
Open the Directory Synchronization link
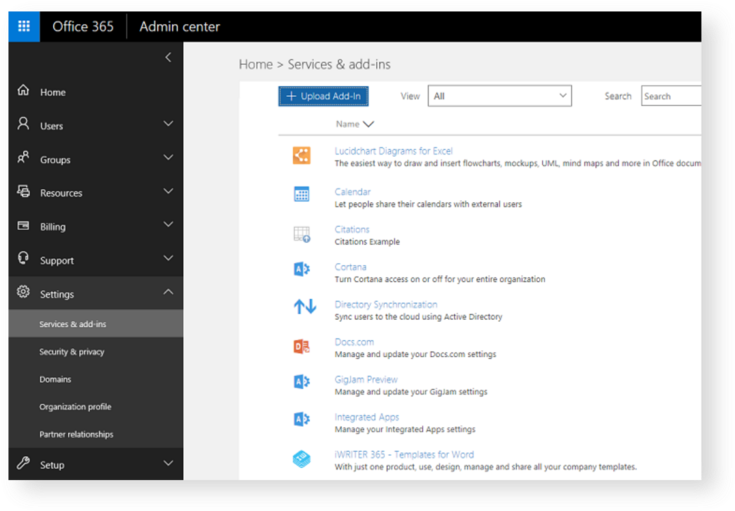click(386, 304)
